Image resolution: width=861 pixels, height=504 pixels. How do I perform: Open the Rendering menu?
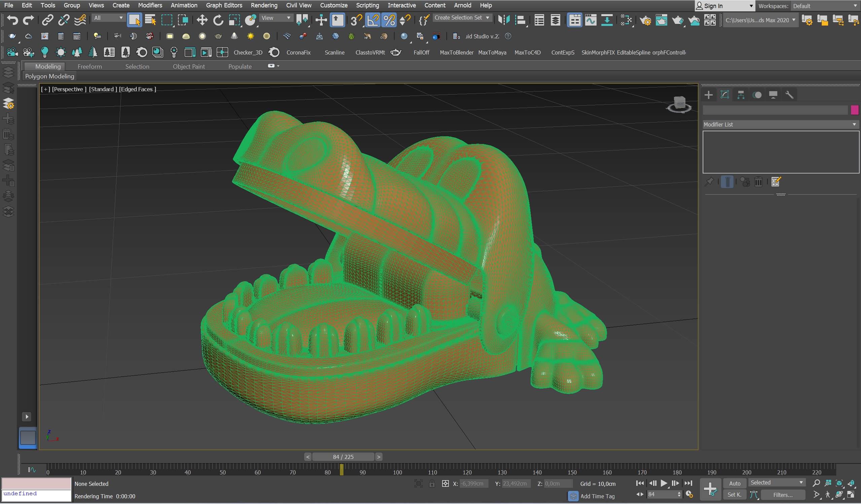264,5
